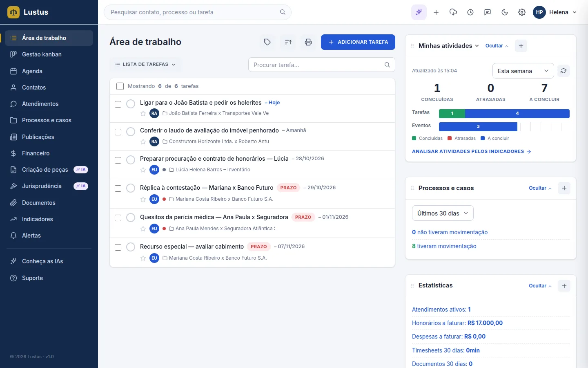Viewport: 588px width, 368px height.
Task: Click the AI sparkle icon in top bar
Action: click(x=419, y=12)
